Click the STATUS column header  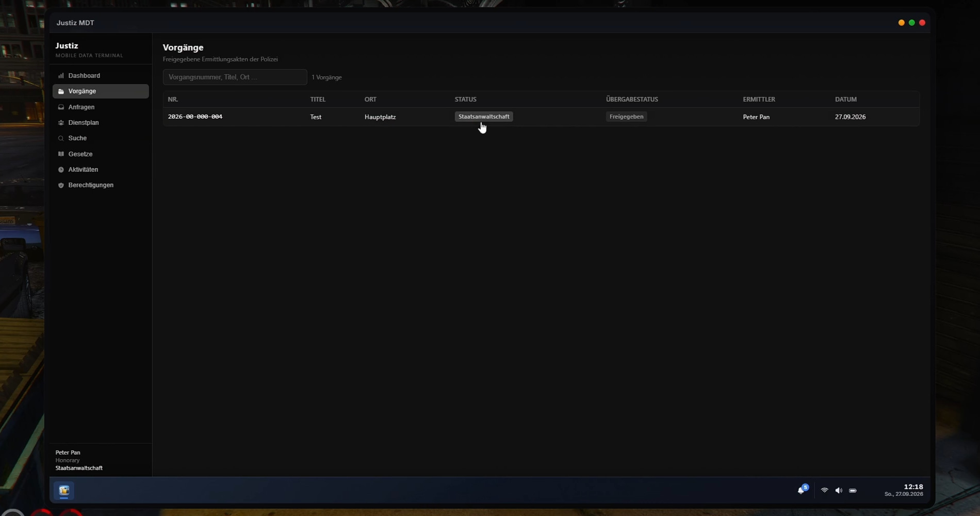465,100
